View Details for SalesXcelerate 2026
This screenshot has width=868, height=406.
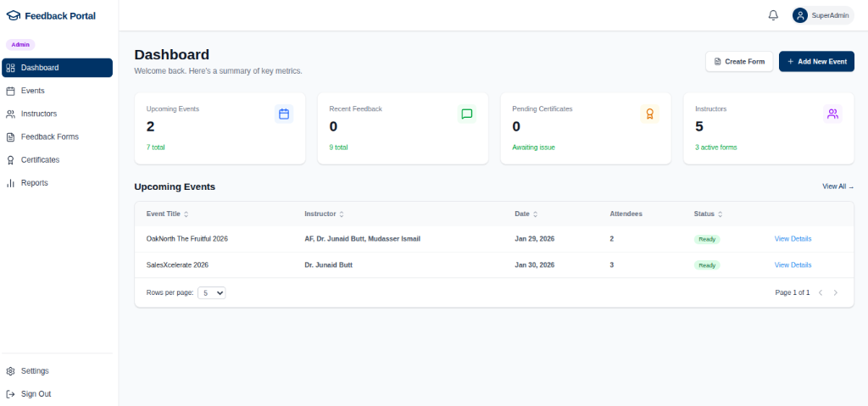(793, 265)
